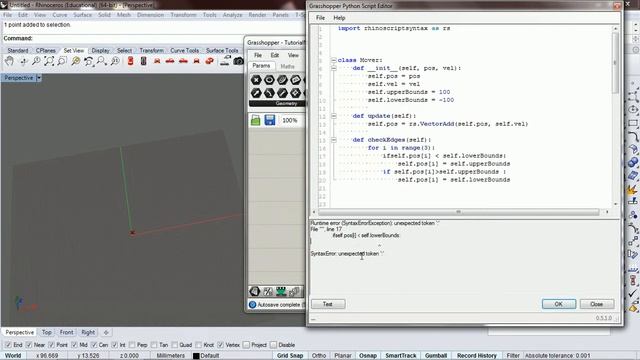
Task: Click the camera icon in Set View toolbar
Action: [x=238, y=61]
